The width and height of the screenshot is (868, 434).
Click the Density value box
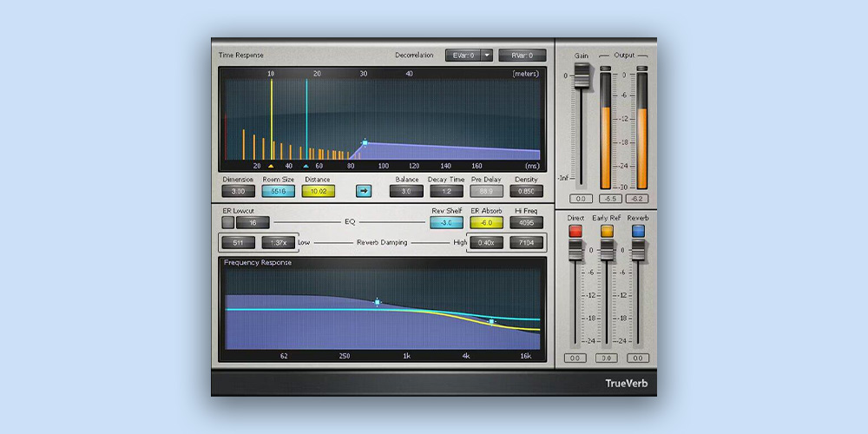526,192
